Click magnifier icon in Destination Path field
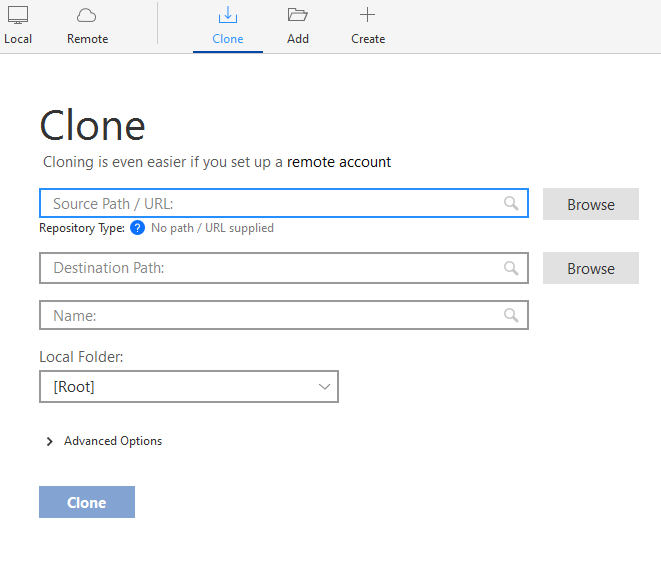This screenshot has height=566, width=661. point(511,268)
